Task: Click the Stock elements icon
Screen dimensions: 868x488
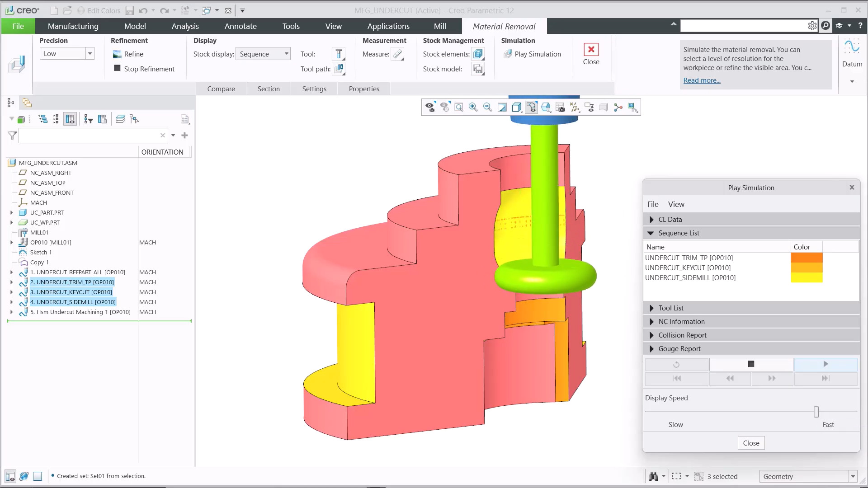Action: [478, 54]
